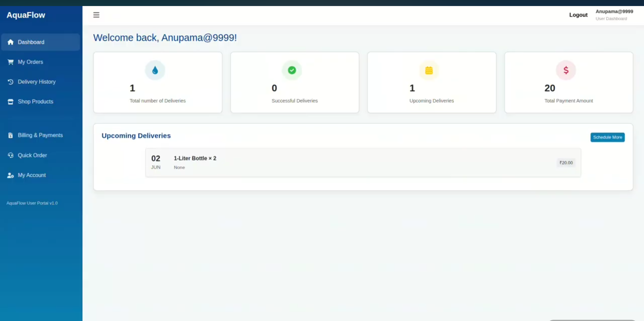Viewport: 644px width, 321px height.
Task: Click the Upcoming Deliveries label in the stat card
Action: pyautogui.click(x=431, y=101)
